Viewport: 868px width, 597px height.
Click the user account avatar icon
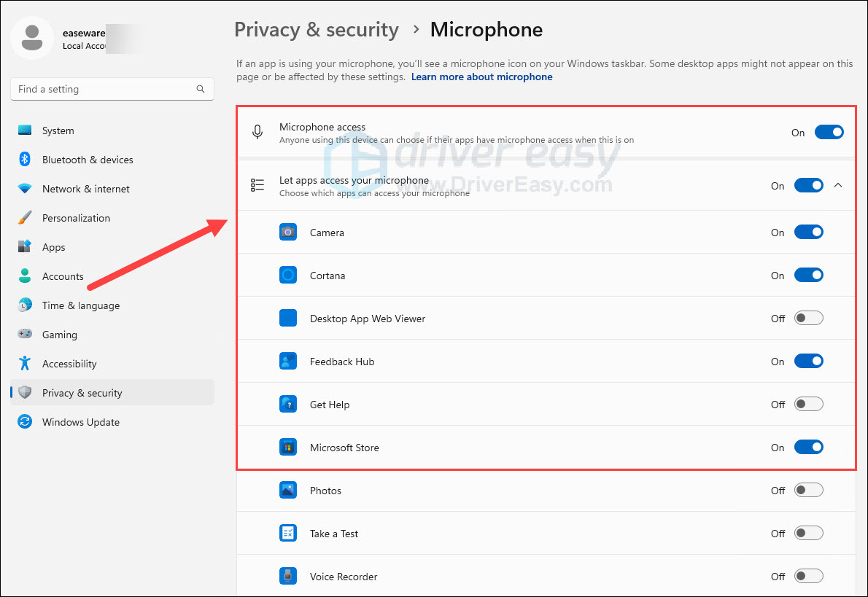(32, 38)
